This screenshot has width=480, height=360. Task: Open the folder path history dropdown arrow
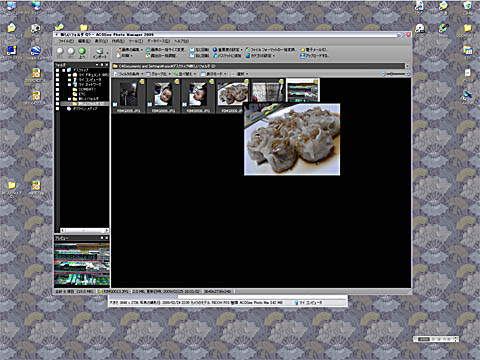(x=407, y=66)
